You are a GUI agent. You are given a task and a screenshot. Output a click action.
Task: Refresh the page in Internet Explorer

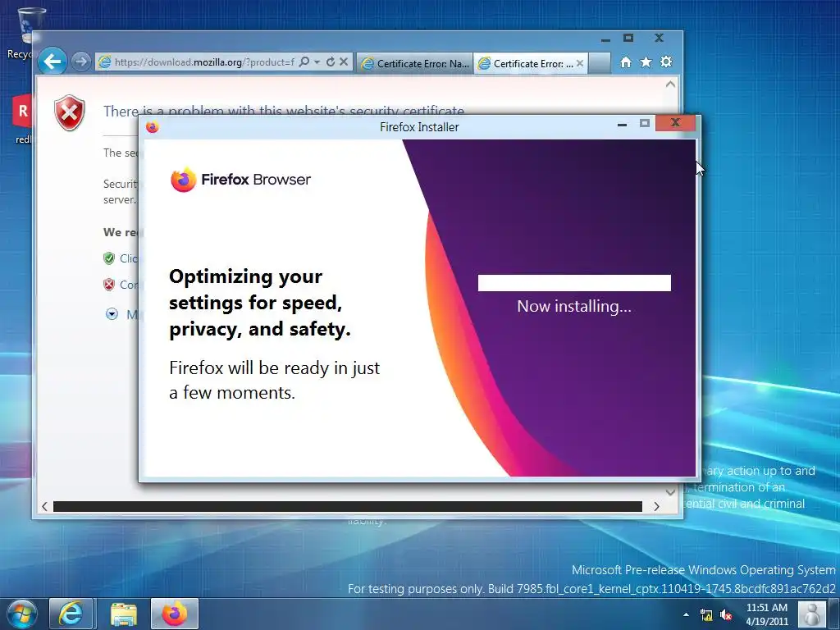pyautogui.click(x=331, y=62)
